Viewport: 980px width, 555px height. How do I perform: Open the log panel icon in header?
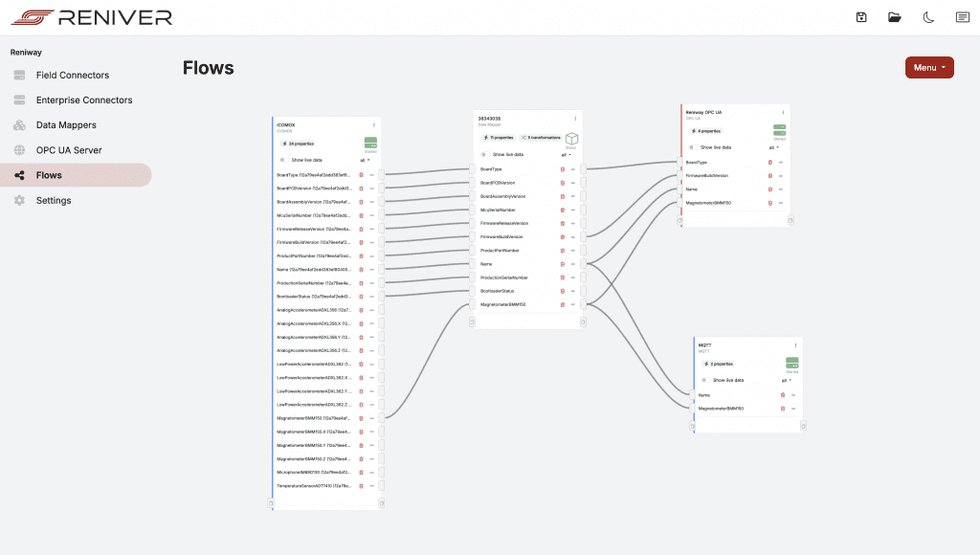[963, 17]
